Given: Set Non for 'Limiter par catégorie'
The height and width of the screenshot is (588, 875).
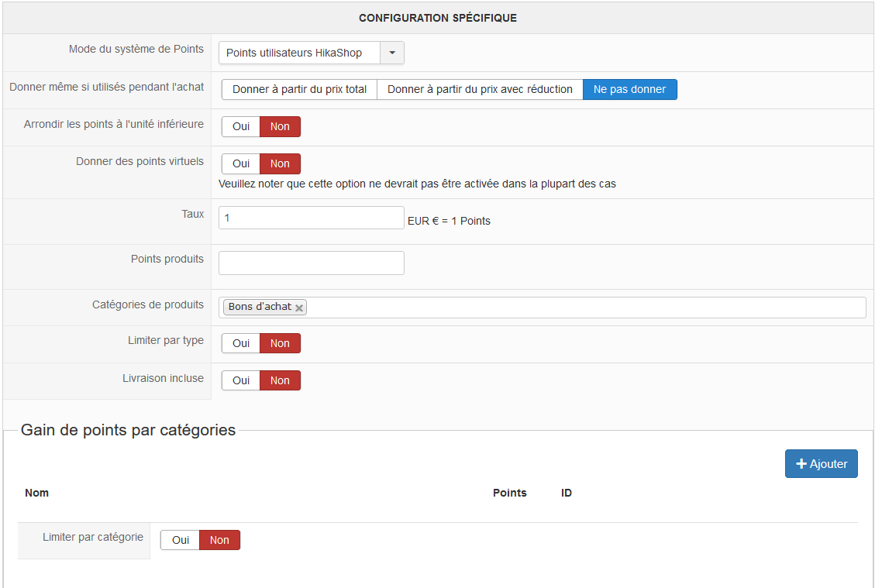Looking at the screenshot, I should pyautogui.click(x=219, y=541).
